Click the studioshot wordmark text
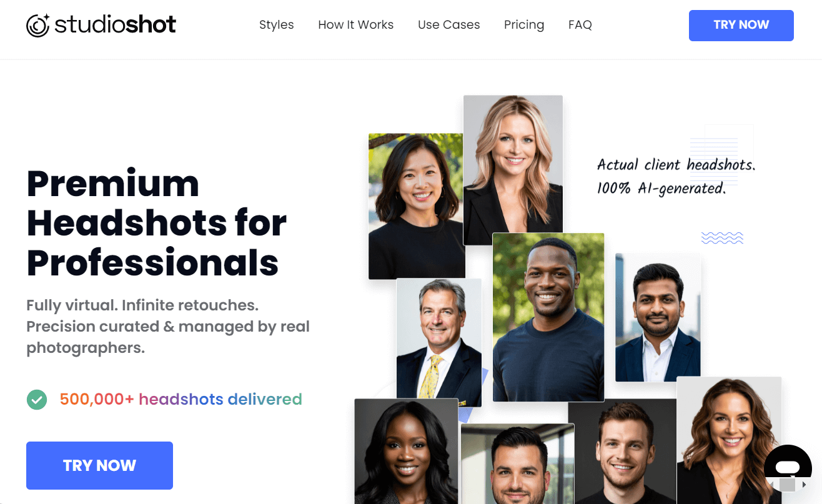This screenshot has height=504, width=822. [116, 25]
